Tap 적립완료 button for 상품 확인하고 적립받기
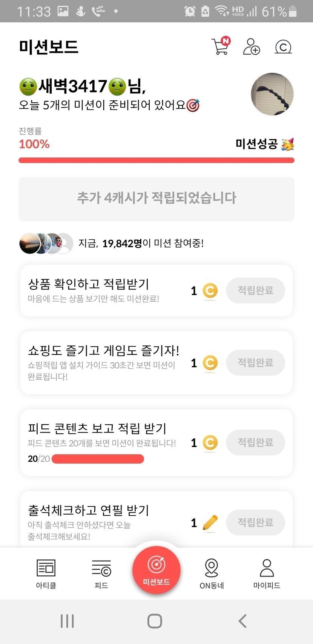The width and height of the screenshot is (313, 644). pyautogui.click(x=255, y=290)
